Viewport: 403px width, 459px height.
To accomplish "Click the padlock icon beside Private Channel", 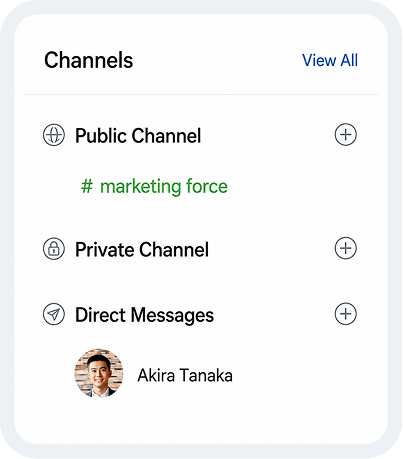I will click(54, 249).
